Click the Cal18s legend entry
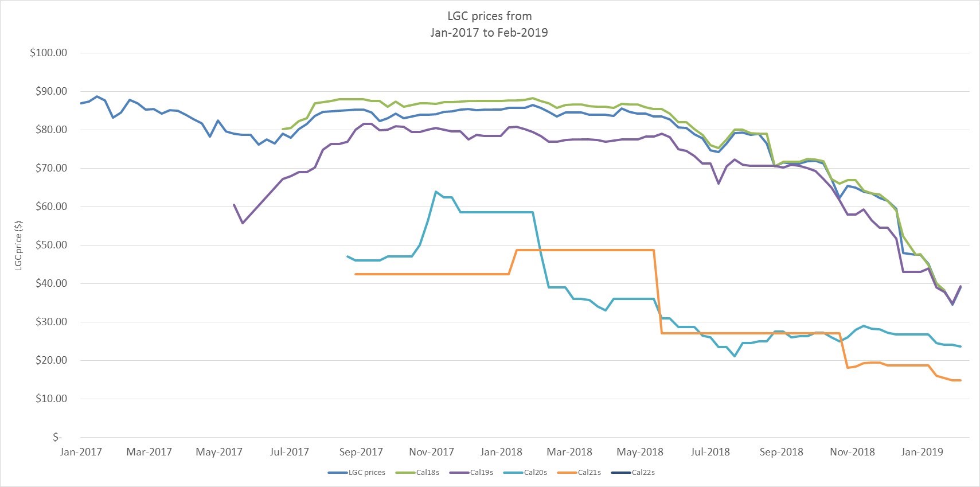The height and width of the screenshot is (487, 980). [x=417, y=473]
